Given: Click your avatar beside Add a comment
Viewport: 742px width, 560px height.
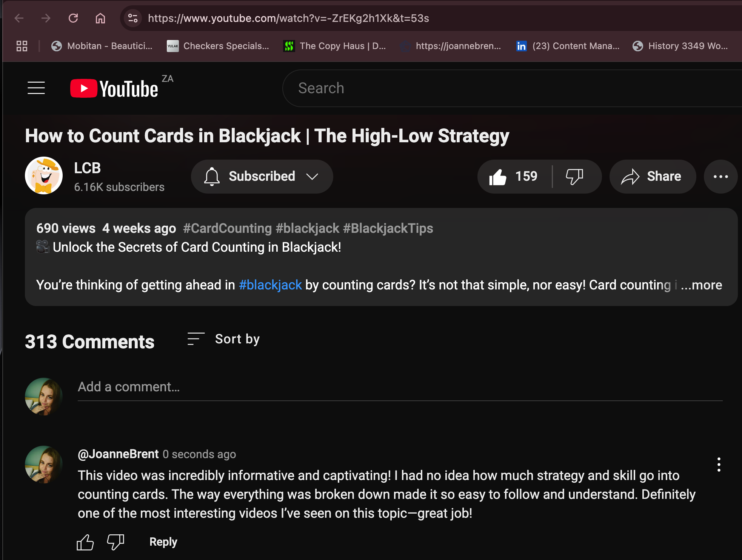Looking at the screenshot, I should (44, 397).
